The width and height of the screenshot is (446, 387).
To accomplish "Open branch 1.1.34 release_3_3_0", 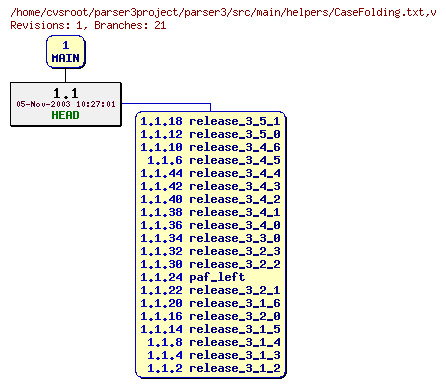I will pos(210,238).
